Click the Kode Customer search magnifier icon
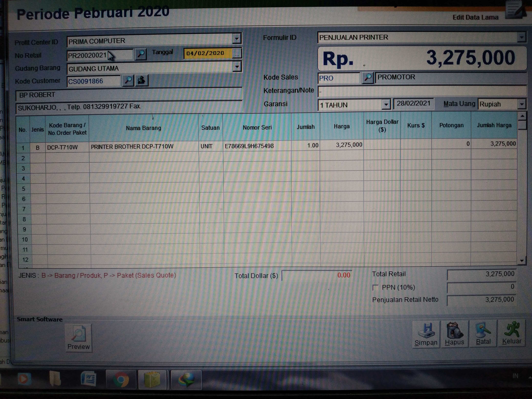This screenshot has width=532, height=399. click(x=128, y=80)
